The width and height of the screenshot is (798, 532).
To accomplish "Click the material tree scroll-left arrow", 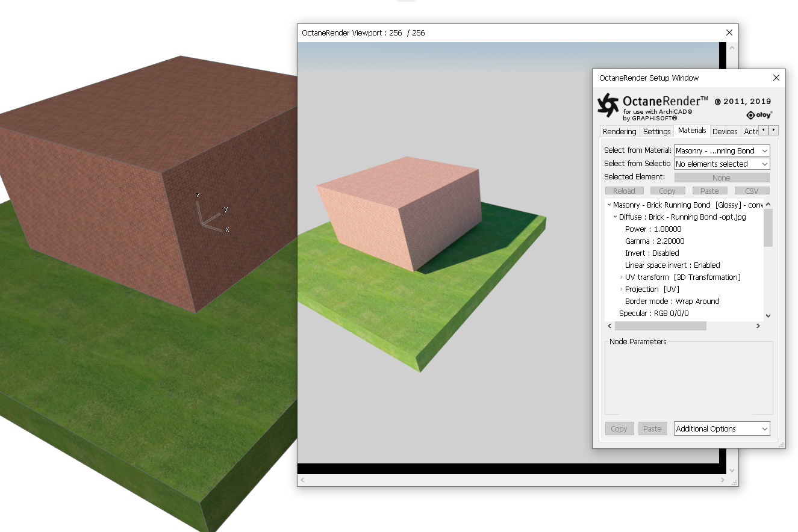I will click(x=609, y=326).
